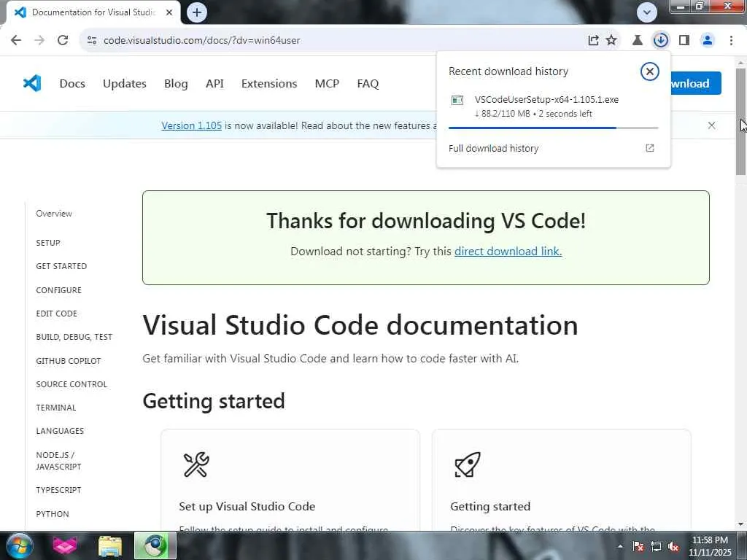Open the Getting started card title
The image size is (747, 560).
tap(490, 506)
